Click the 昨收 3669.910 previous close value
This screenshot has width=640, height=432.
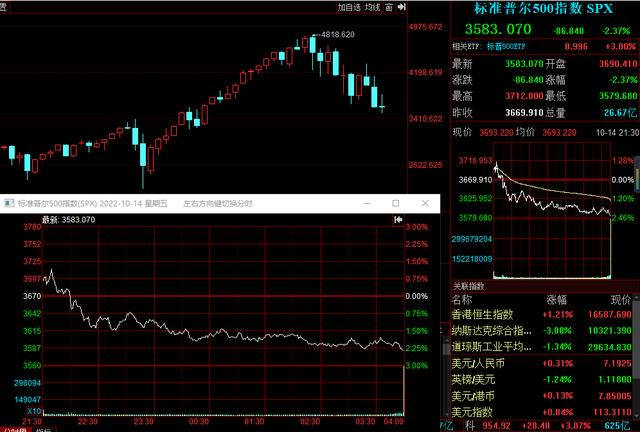click(x=524, y=113)
